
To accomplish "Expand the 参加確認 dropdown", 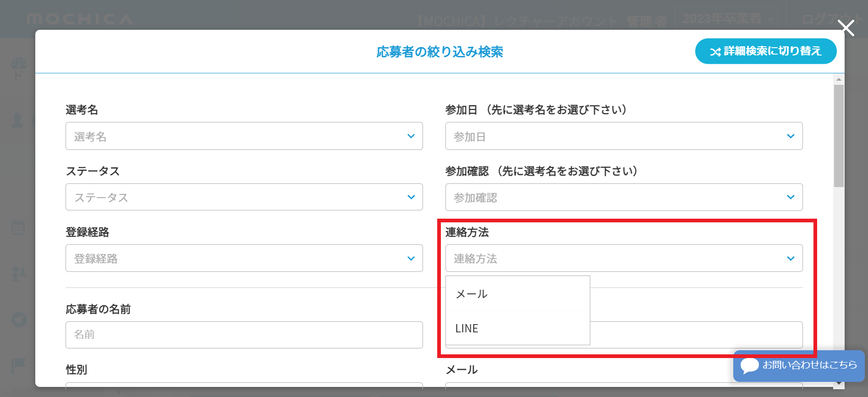I will click(x=623, y=197).
